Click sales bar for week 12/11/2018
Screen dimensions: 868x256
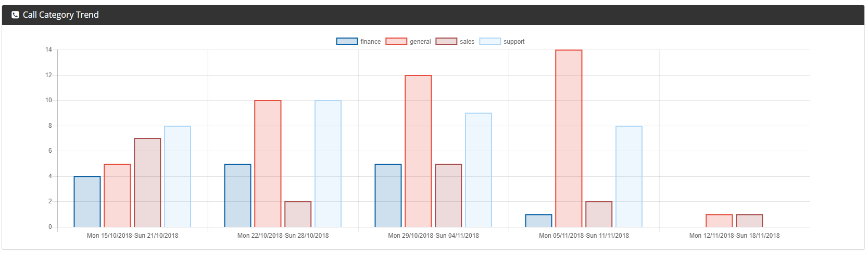pos(749,221)
